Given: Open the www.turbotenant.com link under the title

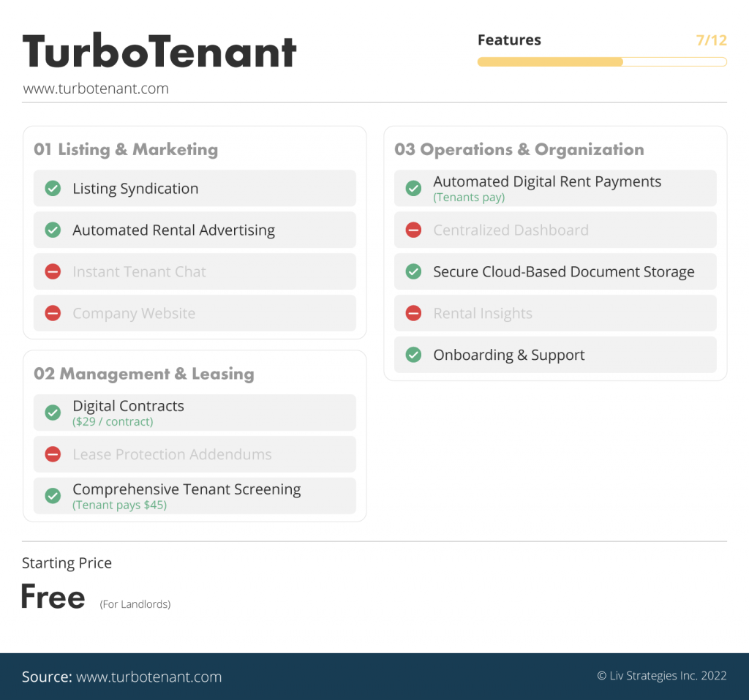Looking at the screenshot, I should pyautogui.click(x=96, y=89).
